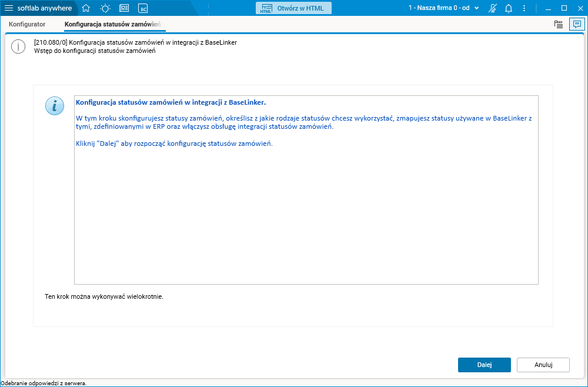Toggle the muted microphone icon
The width and height of the screenshot is (588, 387).
coord(493,8)
